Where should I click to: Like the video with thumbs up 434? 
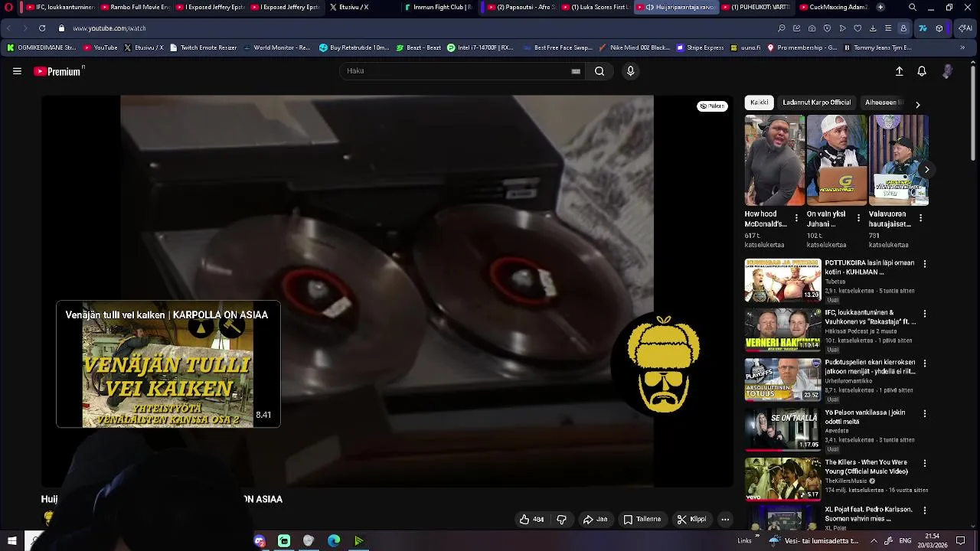[x=532, y=519]
